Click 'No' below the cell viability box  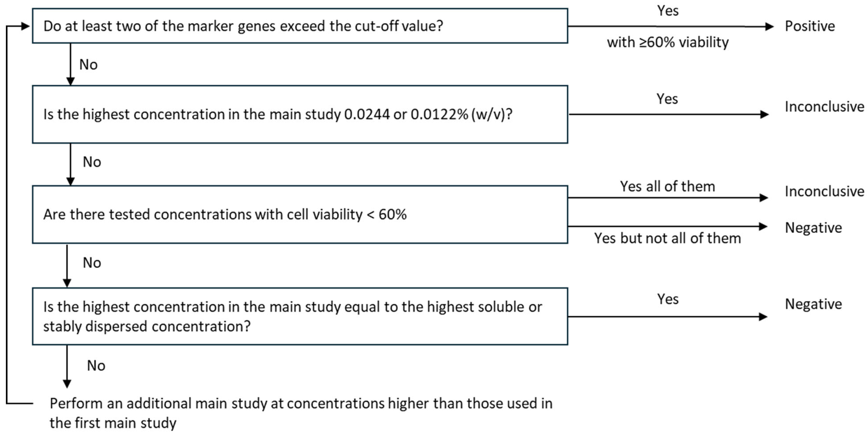(x=92, y=263)
